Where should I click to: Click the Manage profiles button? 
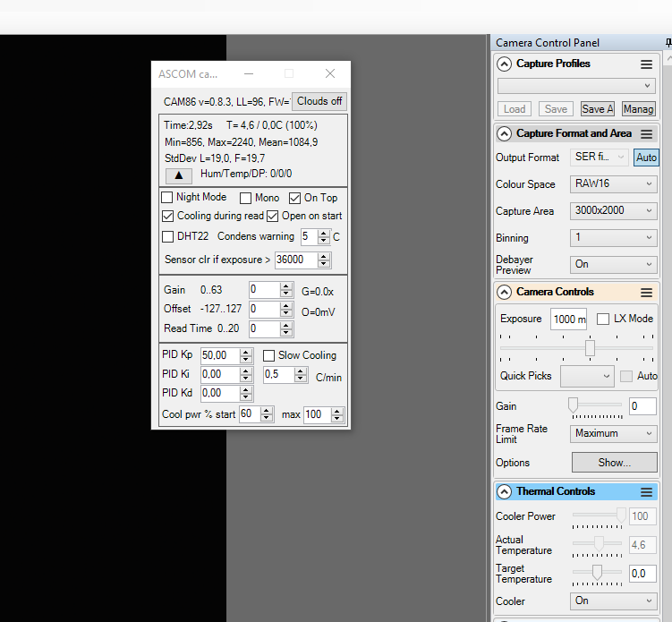pos(639,109)
